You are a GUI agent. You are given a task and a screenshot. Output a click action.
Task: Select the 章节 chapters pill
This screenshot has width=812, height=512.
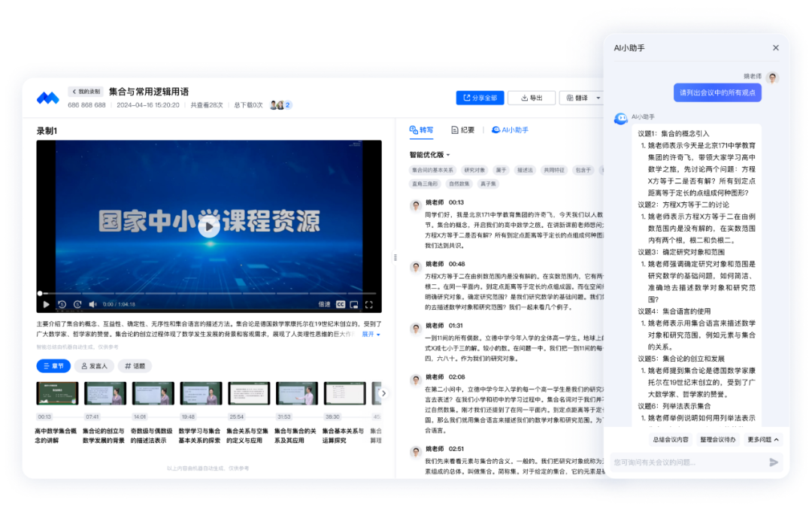pyautogui.click(x=53, y=366)
